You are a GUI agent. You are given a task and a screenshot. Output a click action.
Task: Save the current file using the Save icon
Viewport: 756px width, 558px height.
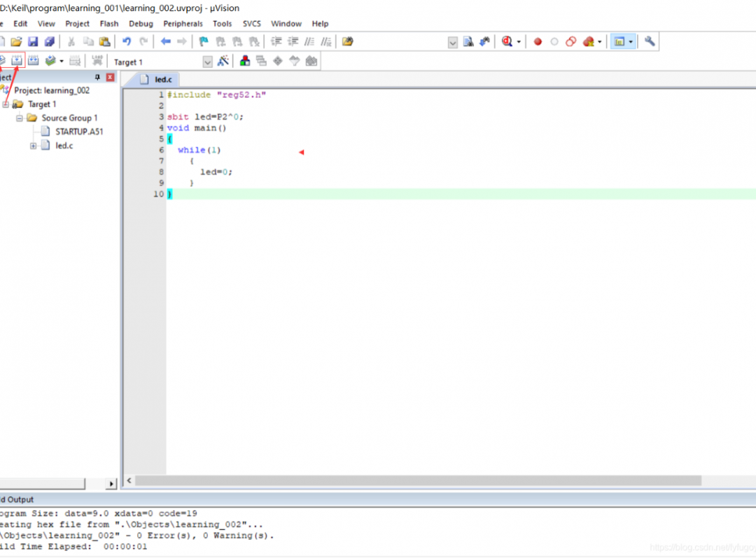pyautogui.click(x=33, y=41)
